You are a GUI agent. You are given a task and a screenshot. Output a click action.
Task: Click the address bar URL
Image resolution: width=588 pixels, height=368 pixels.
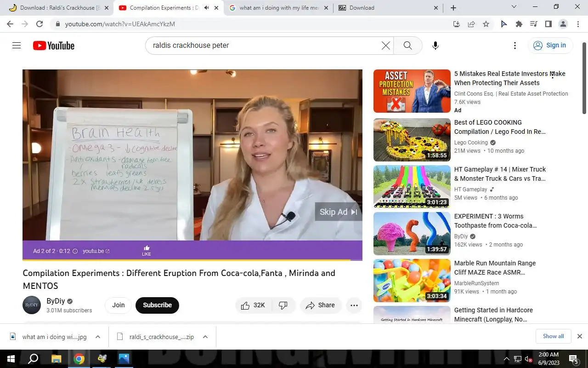point(120,24)
